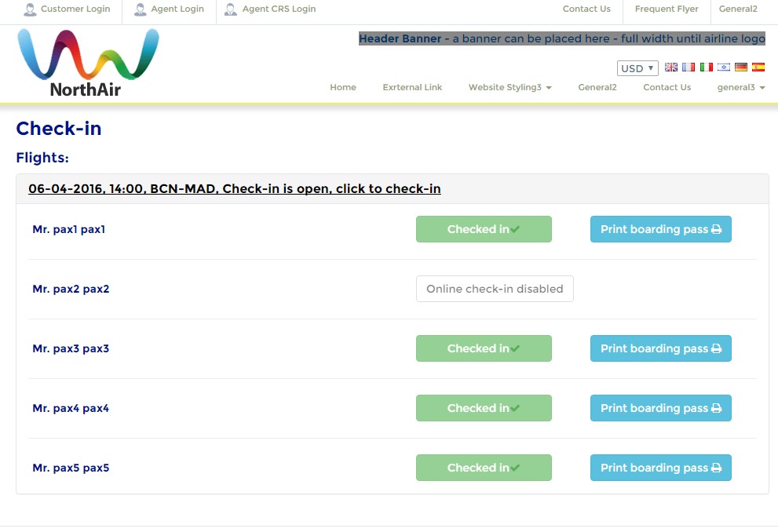Select passenger name Mr. pax4 pax4

(71, 409)
